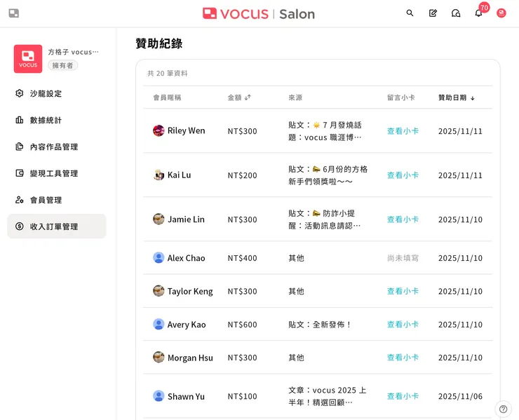Screen dimensions: 519x420
Task: Click Avery Kao's NT$600 amount
Action: 242,325
